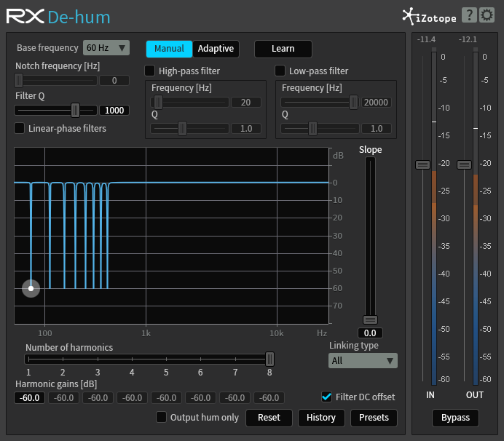504x441 pixels.
Task: Click the Filter Q slider handle
Action: [x=75, y=110]
